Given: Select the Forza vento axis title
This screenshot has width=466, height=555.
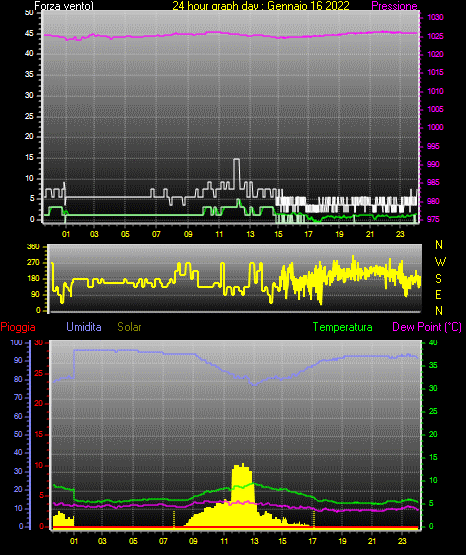Looking at the screenshot, I should click(x=64, y=6).
